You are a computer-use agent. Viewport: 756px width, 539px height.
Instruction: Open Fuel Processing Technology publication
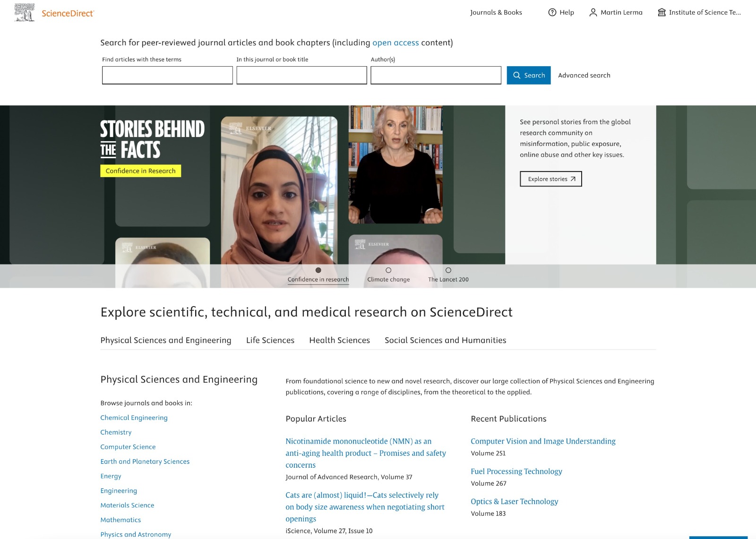(x=516, y=471)
